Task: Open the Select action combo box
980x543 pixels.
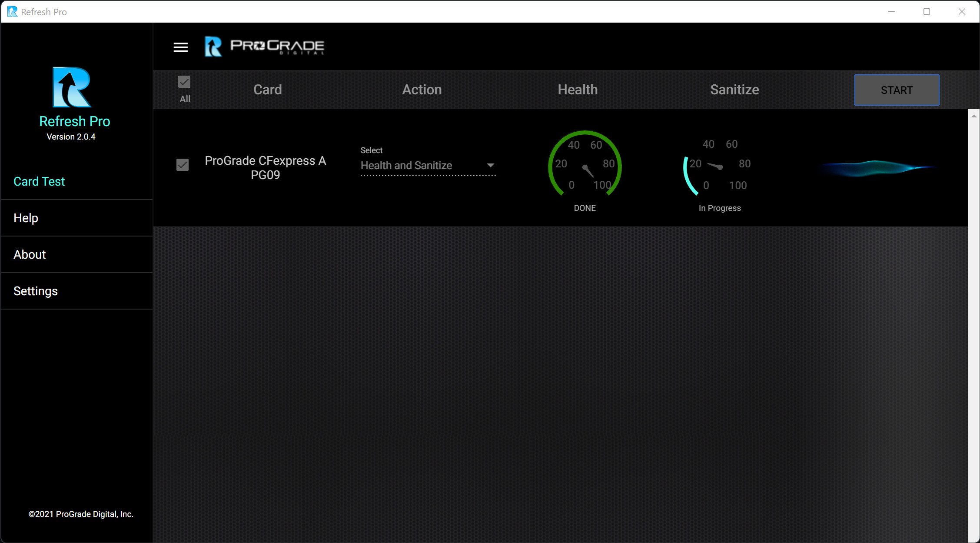Action: [x=427, y=166]
